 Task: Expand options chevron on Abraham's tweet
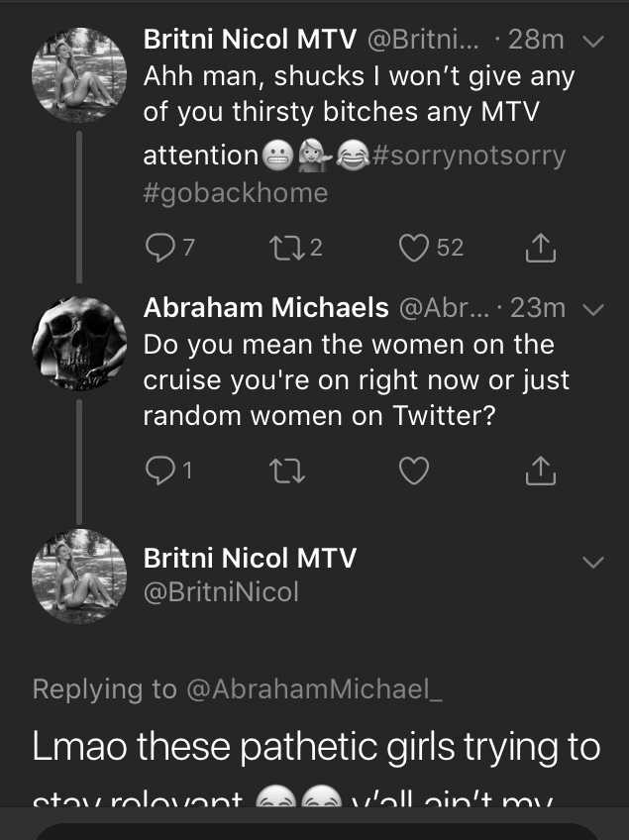(593, 310)
